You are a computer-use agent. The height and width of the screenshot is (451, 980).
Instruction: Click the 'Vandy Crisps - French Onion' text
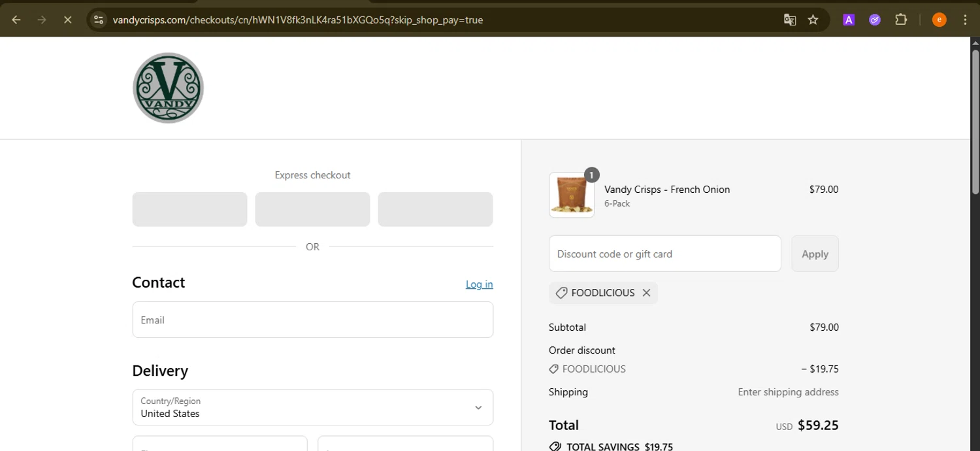point(667,190)
